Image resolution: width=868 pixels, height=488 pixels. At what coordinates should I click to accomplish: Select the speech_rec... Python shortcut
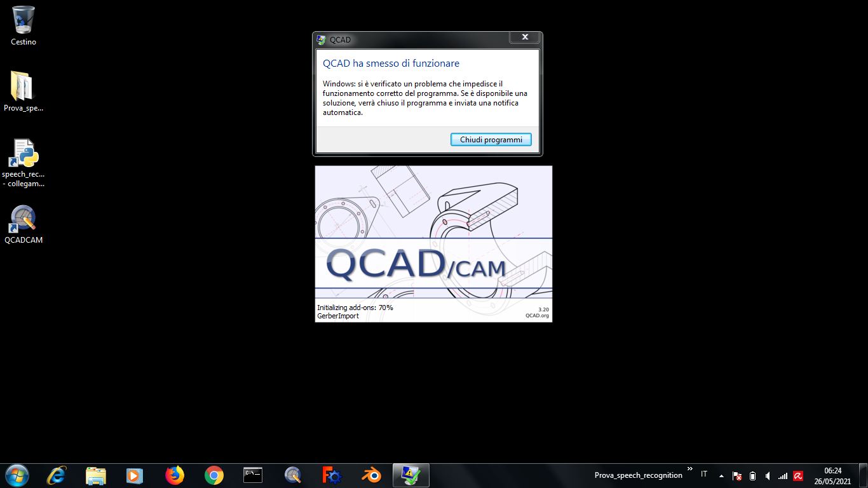point(24,154)
